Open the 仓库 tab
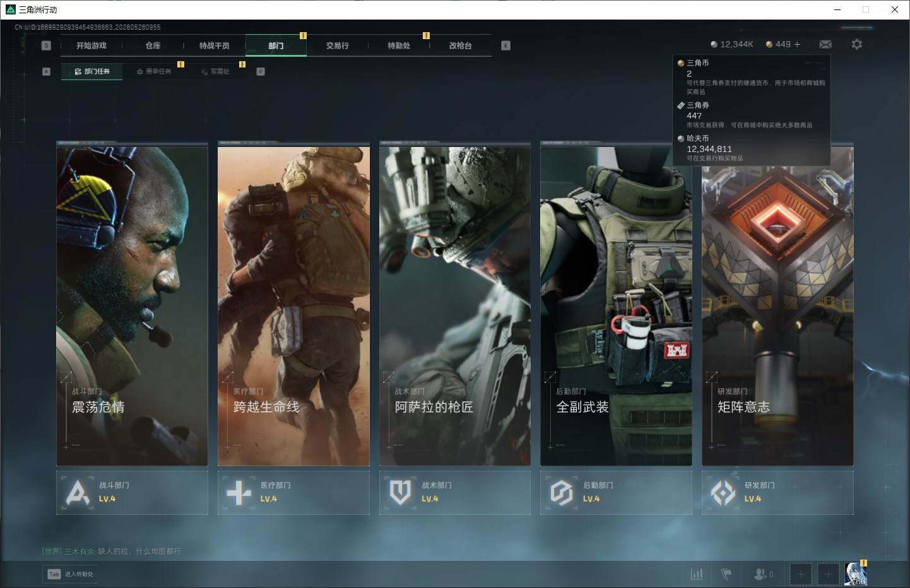This screenshot has height=588, width=910. pyautogui.click(x=153, y=45)
